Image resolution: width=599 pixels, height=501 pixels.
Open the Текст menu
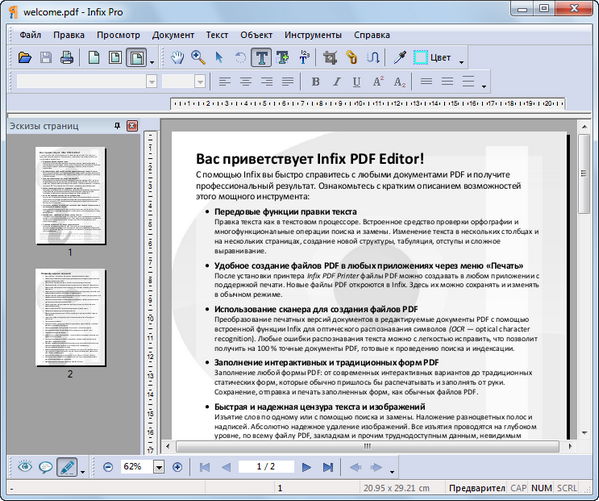point(217,35)
